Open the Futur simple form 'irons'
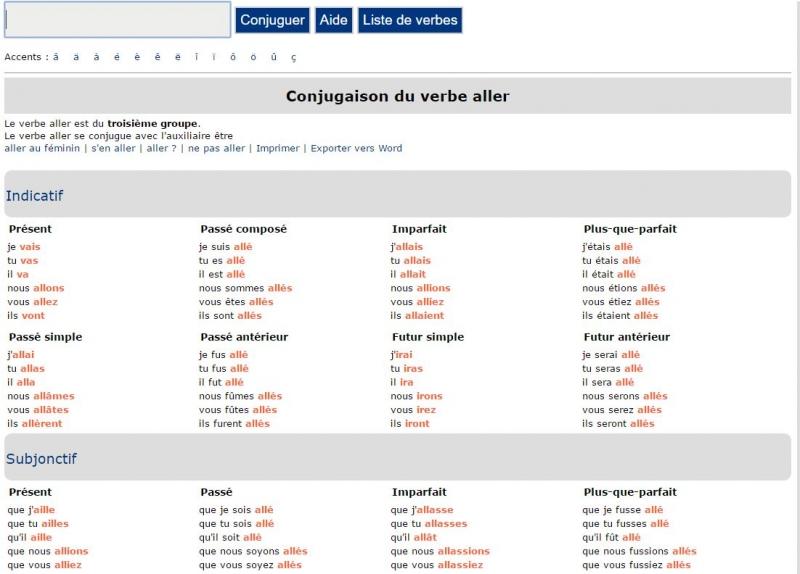The height and width of the screenshot is (574, 800). pyautogui.click(x=429, y=396)
